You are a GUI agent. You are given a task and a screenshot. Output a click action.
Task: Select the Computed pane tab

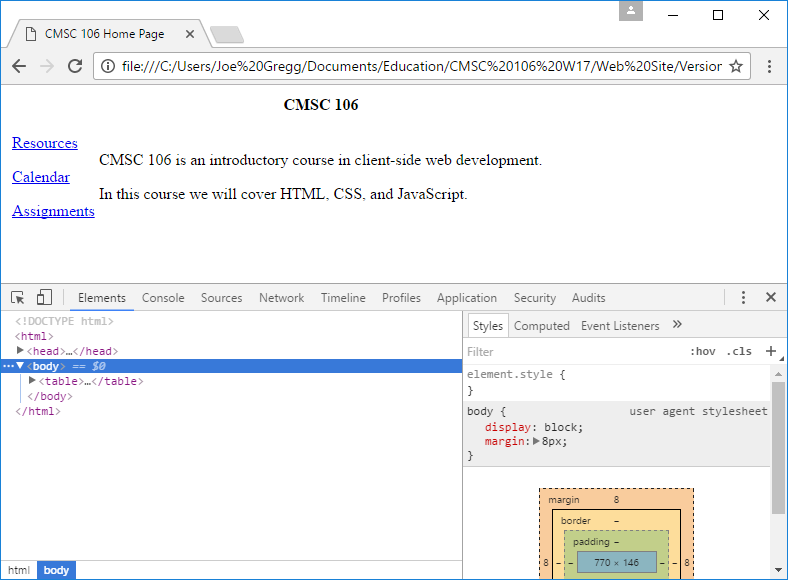point(542,326)
